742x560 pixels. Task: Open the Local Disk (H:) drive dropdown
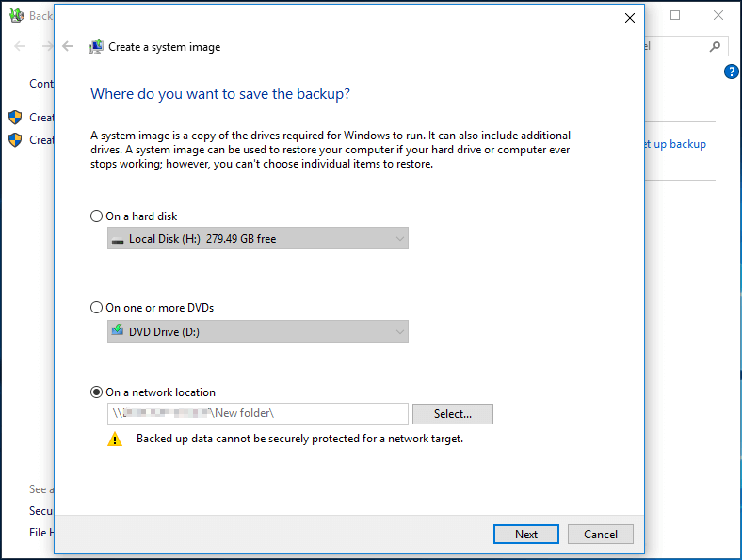(257, 238)
